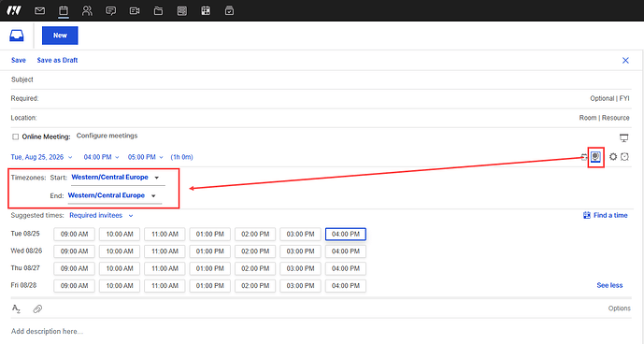
Task: Click the Resource link in Location row
Action: tap(616, 118)
